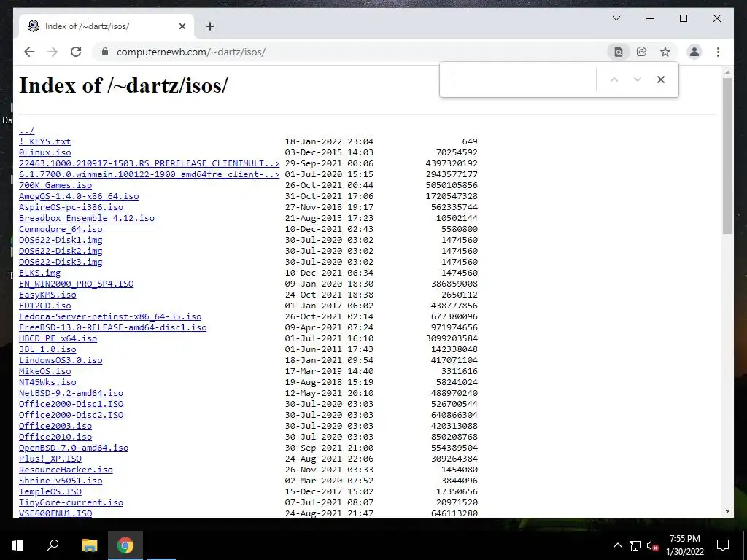Open the !_KEYS.txt file link
This screenshot has width=747, height=560.
click(44, 141)
